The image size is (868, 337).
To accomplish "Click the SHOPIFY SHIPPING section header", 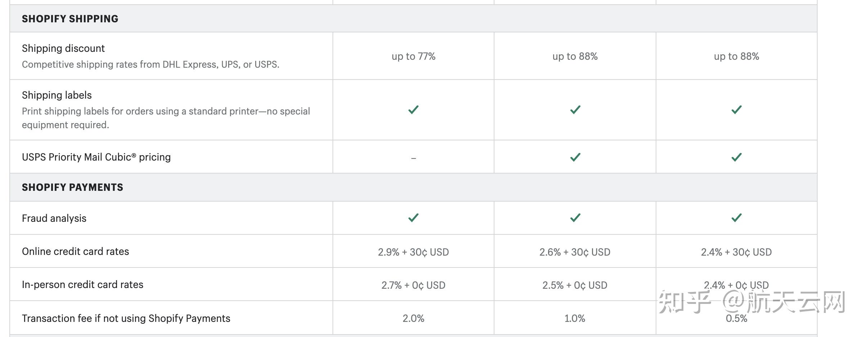I will coord(70,19).
